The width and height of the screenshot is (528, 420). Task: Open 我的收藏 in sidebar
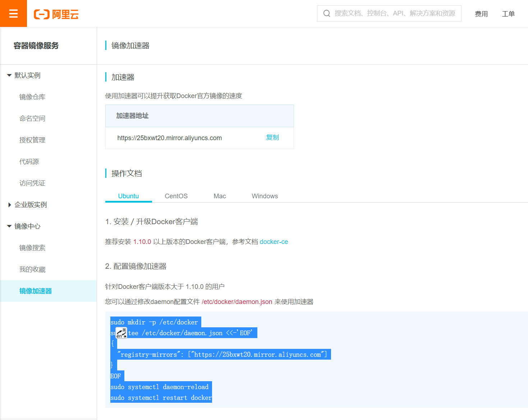[32, 269]
